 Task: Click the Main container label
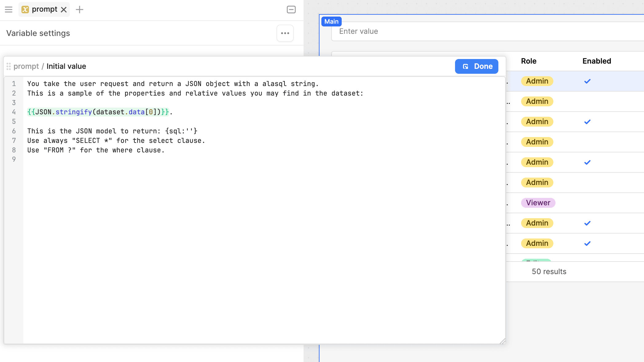click(x=331, y=22)
